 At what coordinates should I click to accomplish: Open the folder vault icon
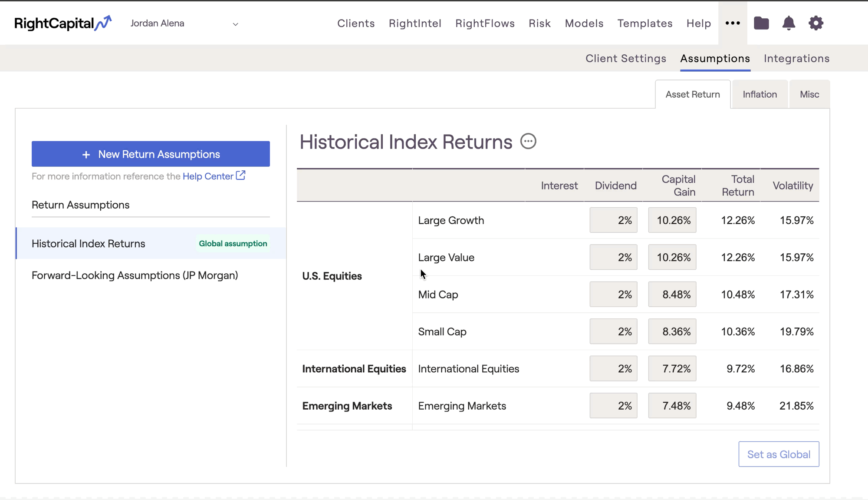761,23
